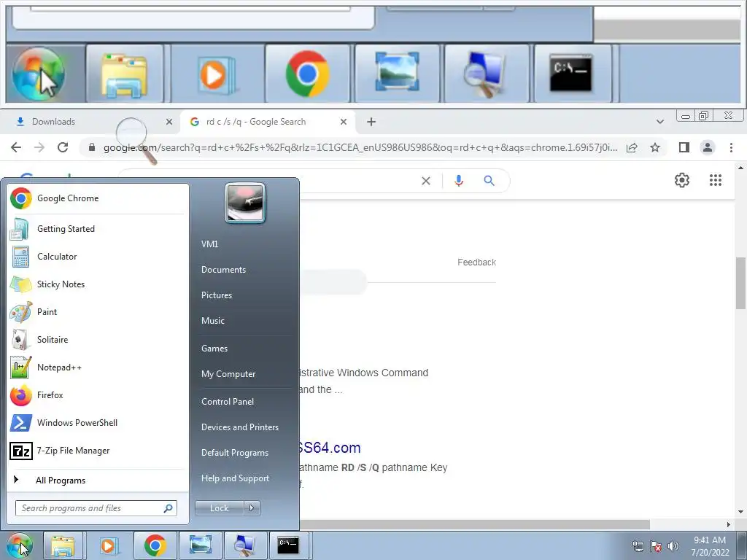Open Chrome tab search dropdown
747x560 pixels.
659,122
